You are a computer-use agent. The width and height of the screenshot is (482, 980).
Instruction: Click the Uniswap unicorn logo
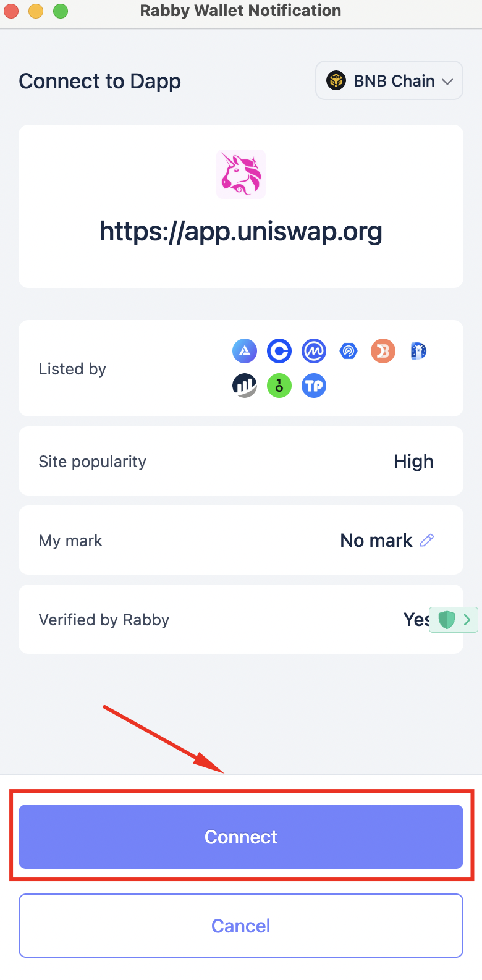241,174
